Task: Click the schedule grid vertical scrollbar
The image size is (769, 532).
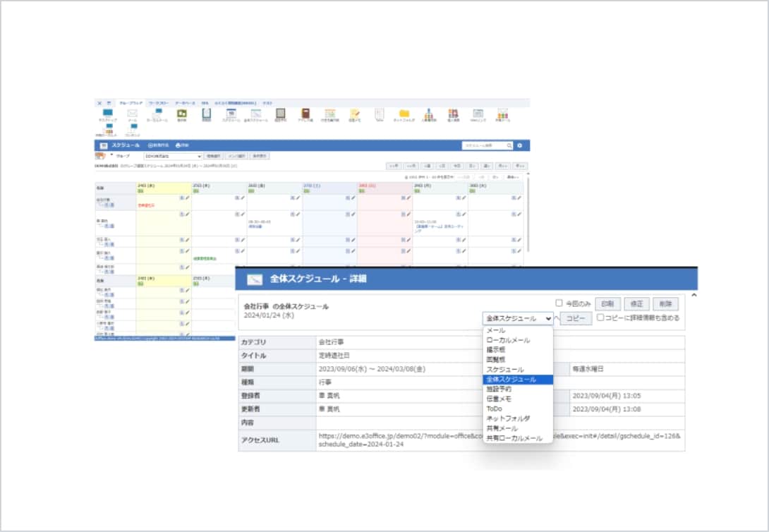Action: pyautogui.click(x=528, y=213)
